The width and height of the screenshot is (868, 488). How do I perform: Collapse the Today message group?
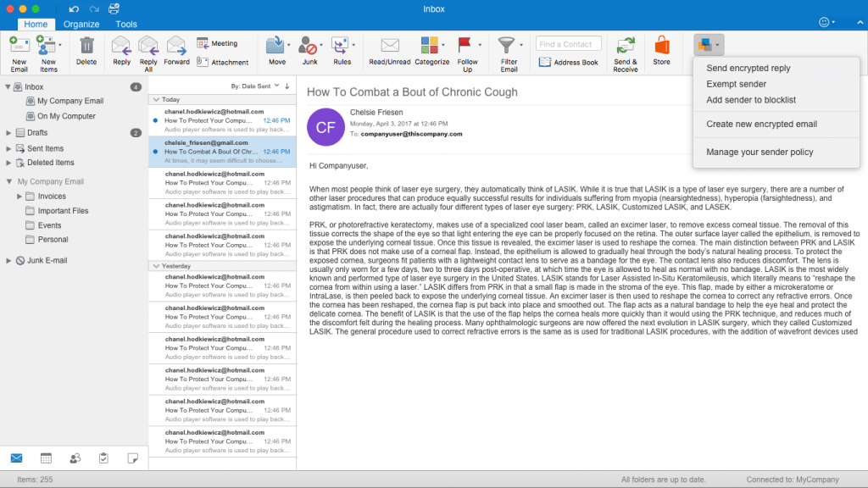[154, 99]
